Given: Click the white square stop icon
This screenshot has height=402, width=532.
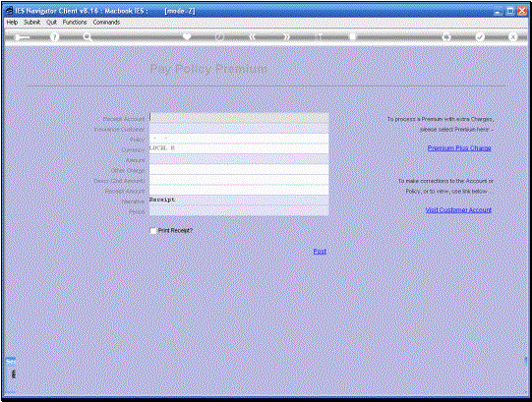Looking at the screenshot, I should click(x=353, y=36).
